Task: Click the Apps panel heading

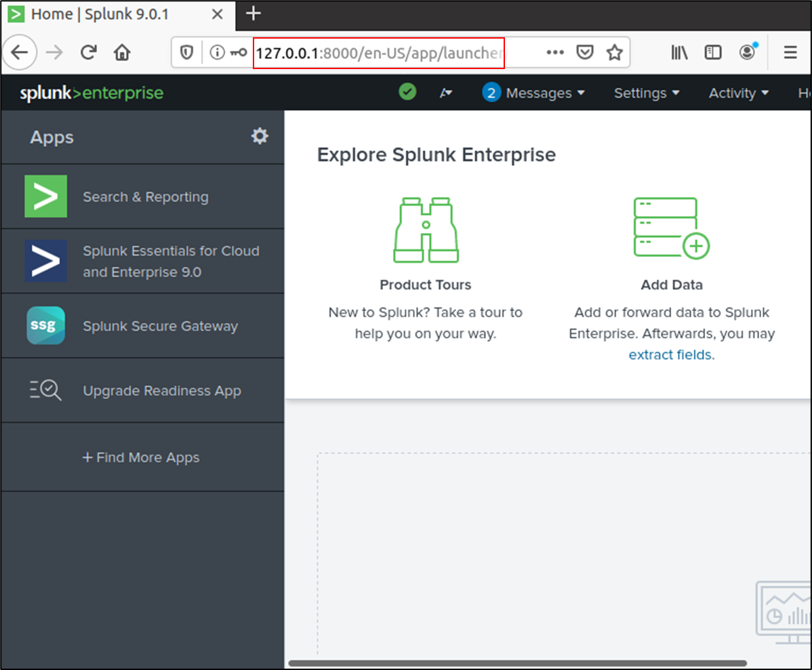Action: pyautogui.click(x=52, y=138)
